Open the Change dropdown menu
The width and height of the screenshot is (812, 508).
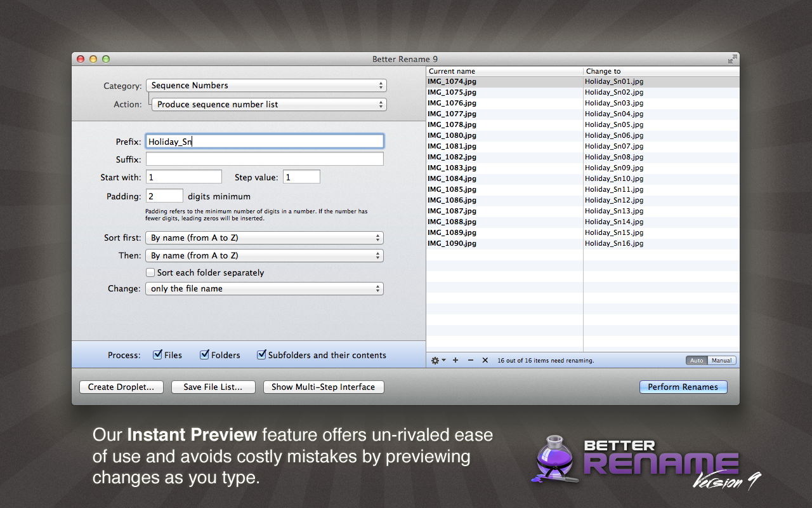point(265,288)
